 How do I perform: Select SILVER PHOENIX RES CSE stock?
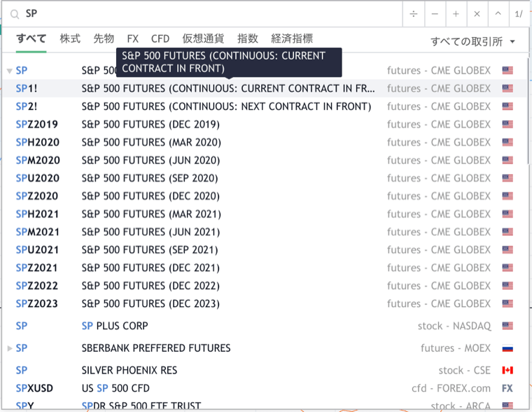[x=265, y=370]
